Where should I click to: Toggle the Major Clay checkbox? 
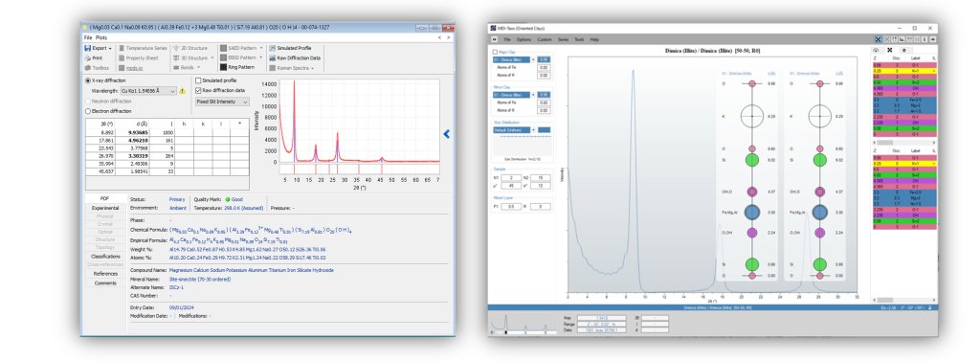tap(495, 53)
